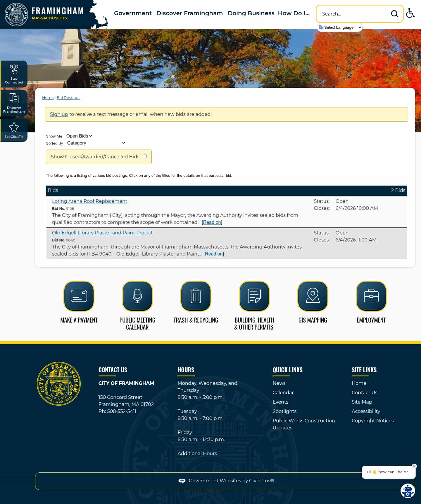
Task: Click the Additional Hours link
Action: click(197, 453)
